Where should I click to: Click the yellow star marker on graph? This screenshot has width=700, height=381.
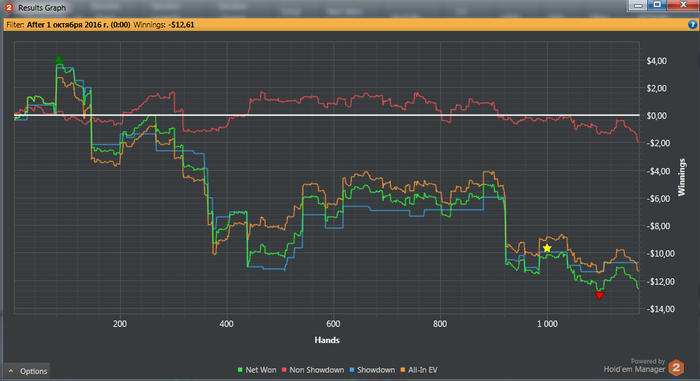pos(547,248)
